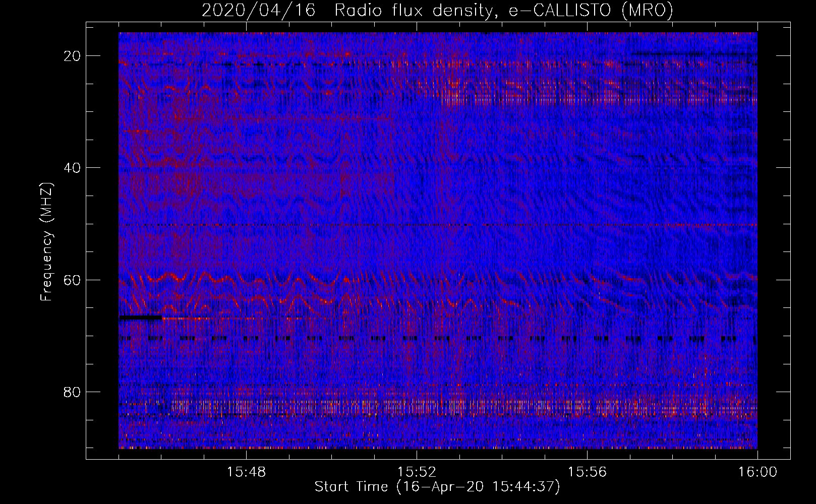Click the 15:56 time tick label

tap(587, 472)
